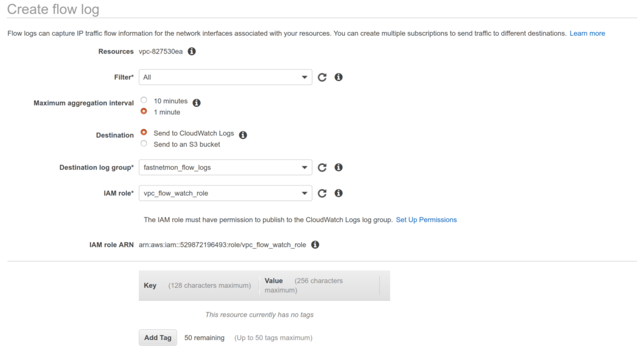Choose Send to an S3 bucket
Screen dimensions: 644x352
click(x=144, y=143)
